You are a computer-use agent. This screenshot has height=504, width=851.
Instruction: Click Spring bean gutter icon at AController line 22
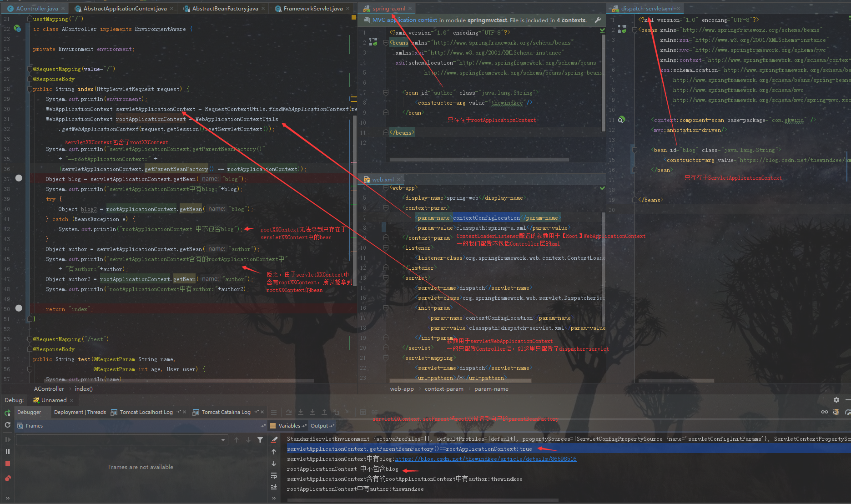click(17, 29)
